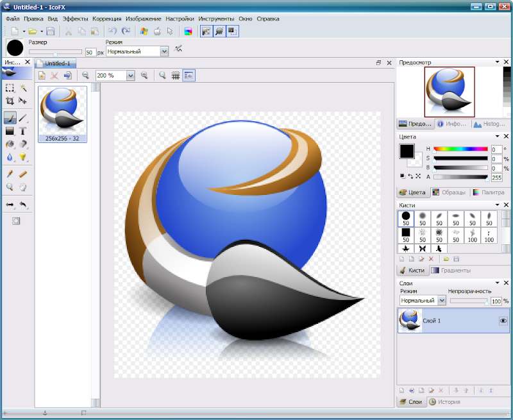Select the rectangular selection tool
The width and height of the screenshot is (513, 420).
pos(10,88)
